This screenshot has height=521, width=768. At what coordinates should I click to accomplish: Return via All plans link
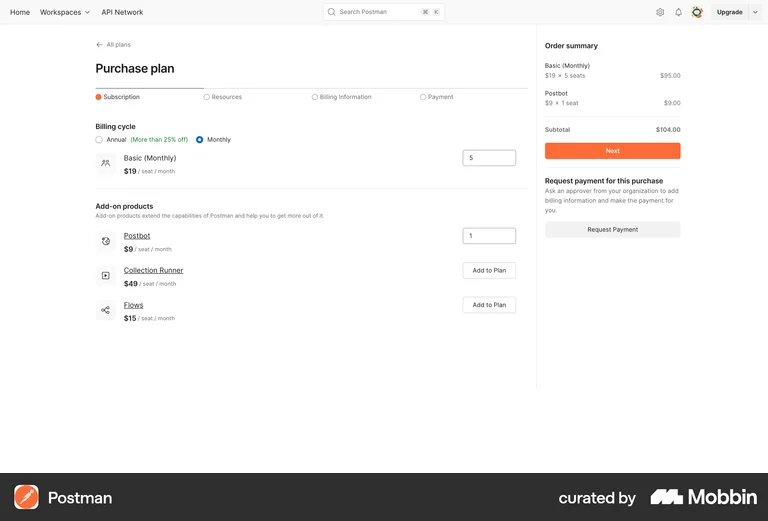119,45
